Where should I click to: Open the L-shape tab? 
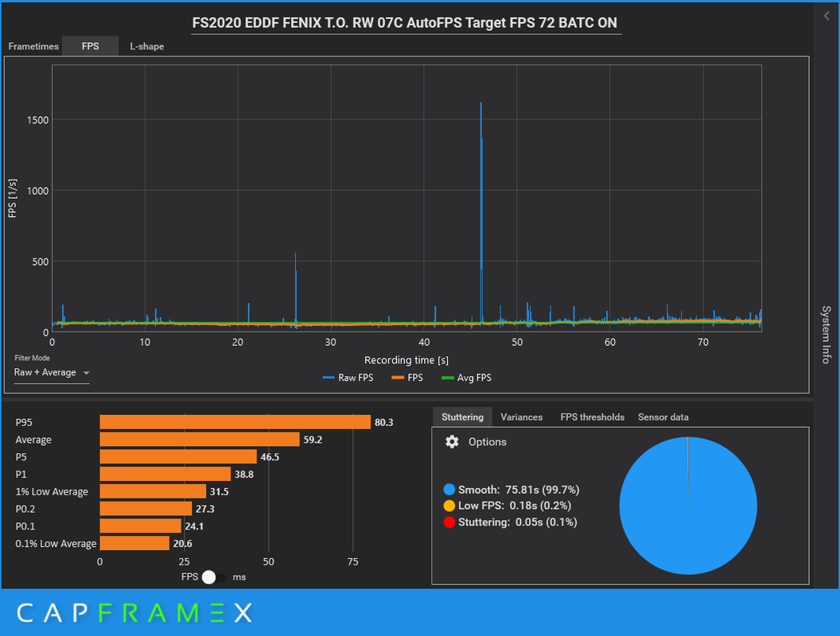tap(147, 46)
